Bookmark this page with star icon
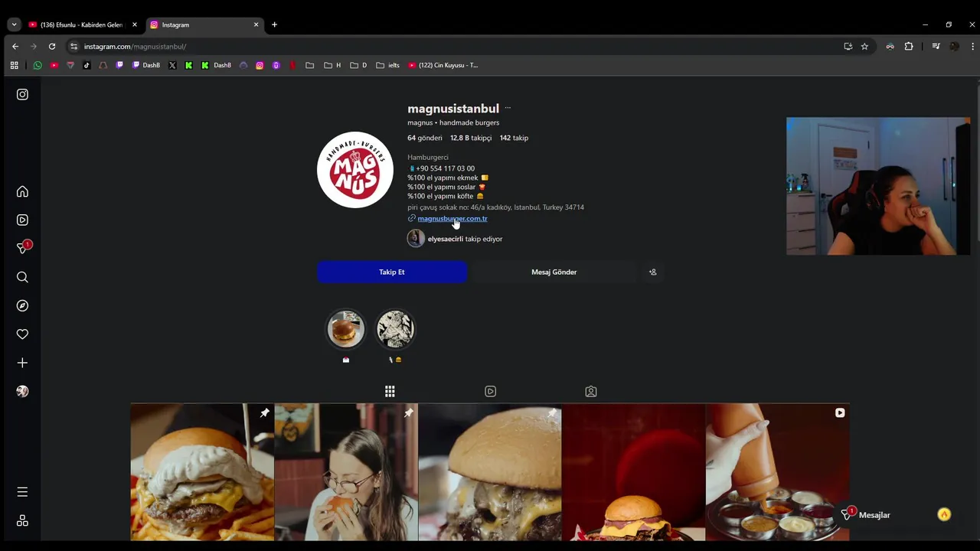 coord(864,46)
